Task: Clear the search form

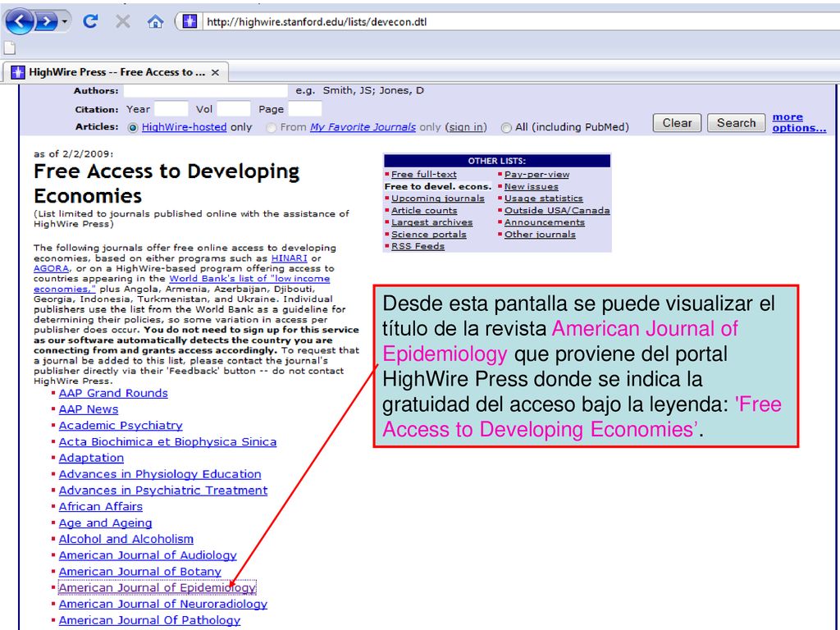Action: 677,123
